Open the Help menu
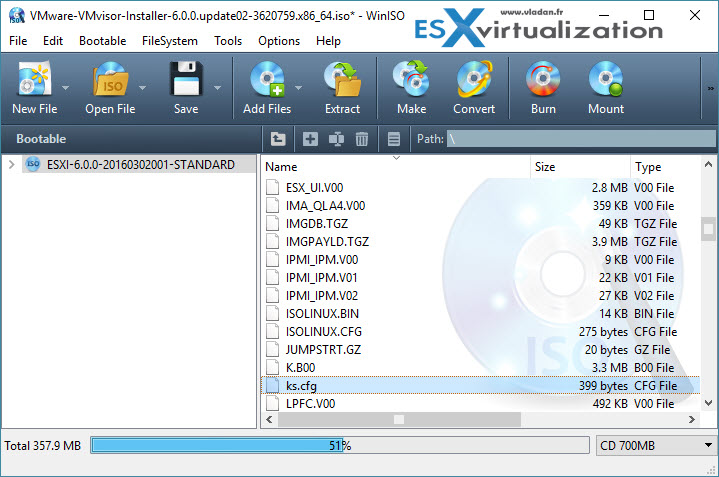The image size is (719, 477). [328, 41]
